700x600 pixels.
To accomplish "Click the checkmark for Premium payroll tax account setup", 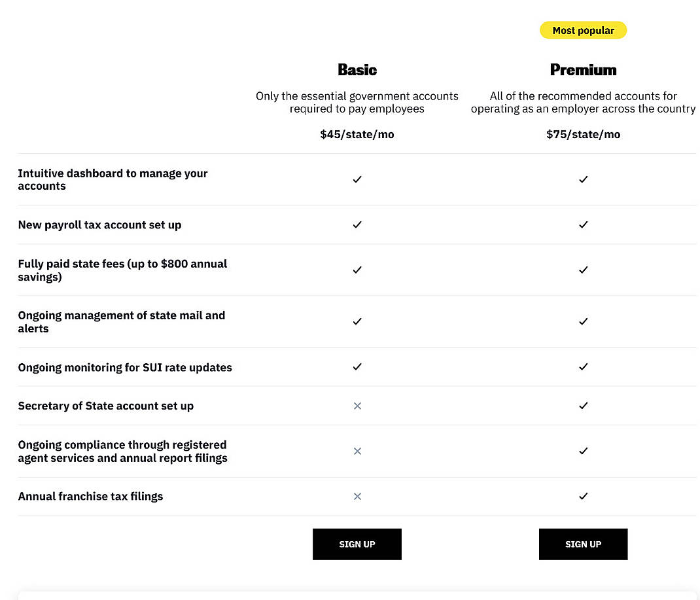I will pos(583,224).
